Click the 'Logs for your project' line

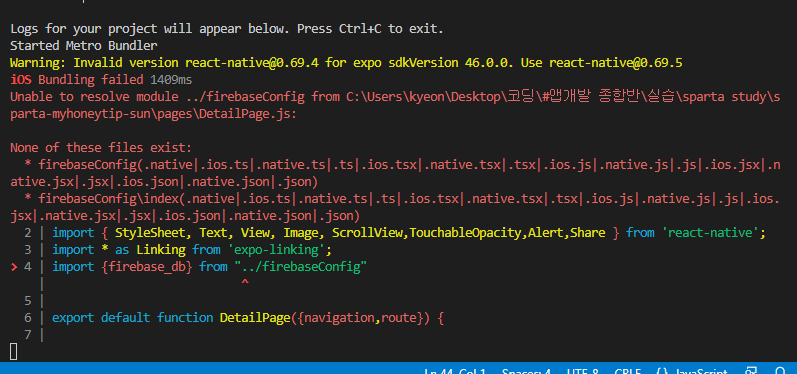(x=227, y=29)
